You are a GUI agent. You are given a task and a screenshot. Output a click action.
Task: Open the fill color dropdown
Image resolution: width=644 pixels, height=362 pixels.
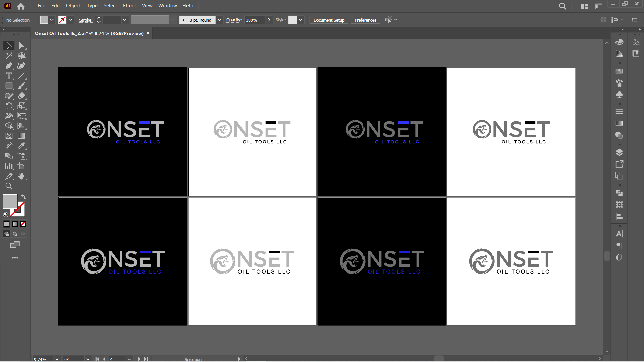pyautogui.click(x=52, y=20)
